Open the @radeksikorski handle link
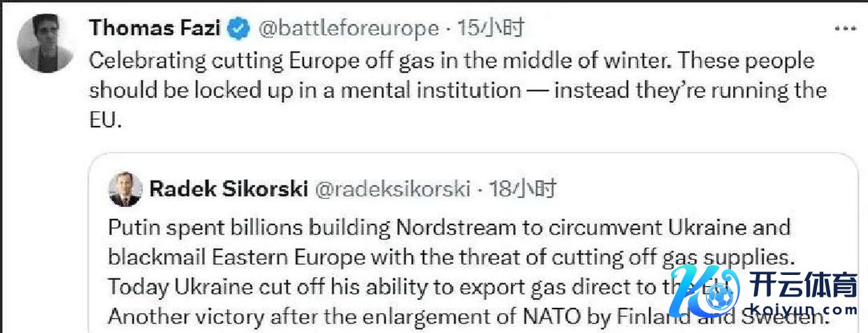Screen dimensions: 868x333 [393, 190]
